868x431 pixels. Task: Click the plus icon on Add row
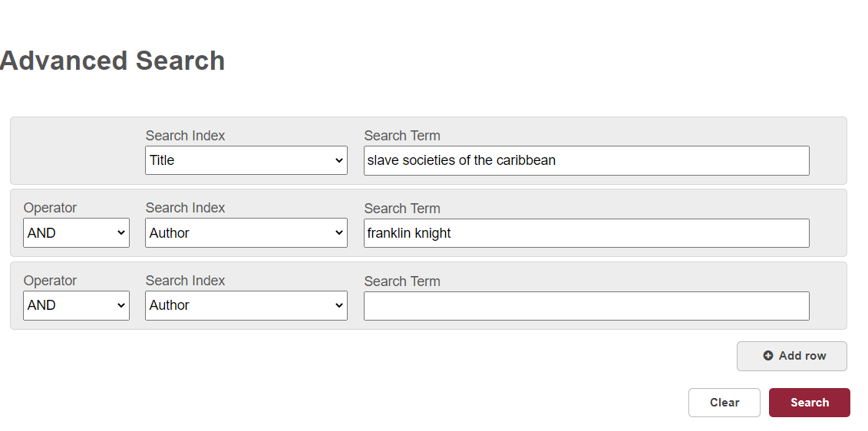coord(768,356)
